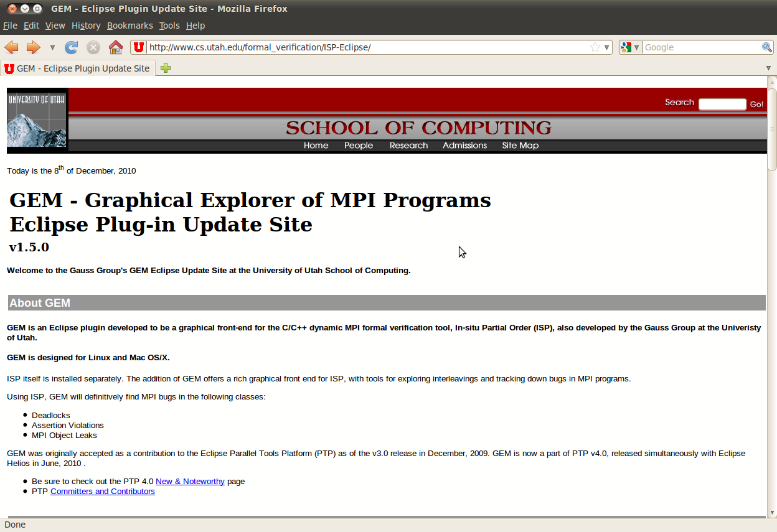Click the MPI Object Leaks bullet item
Viewport: 777px width, 532px height.
[64, 436]
